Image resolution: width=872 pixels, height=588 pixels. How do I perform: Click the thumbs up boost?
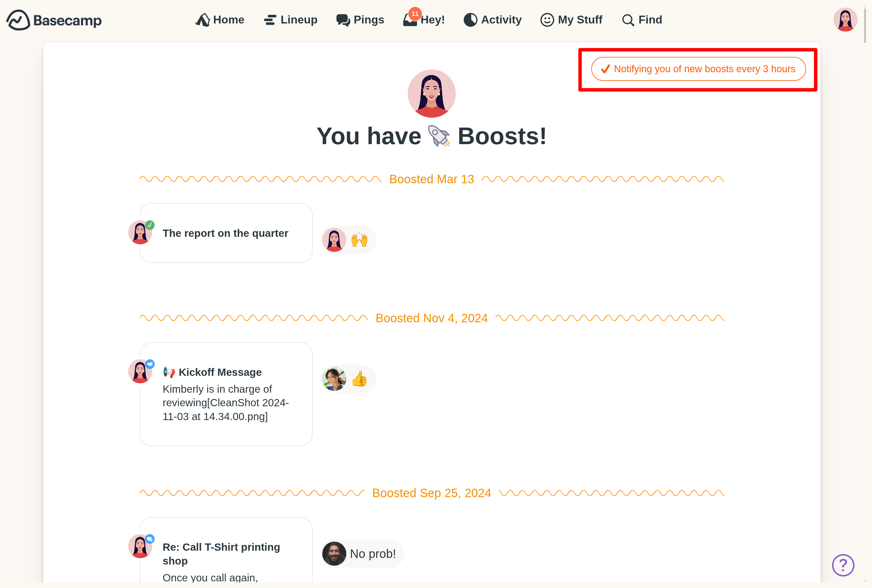359,379
